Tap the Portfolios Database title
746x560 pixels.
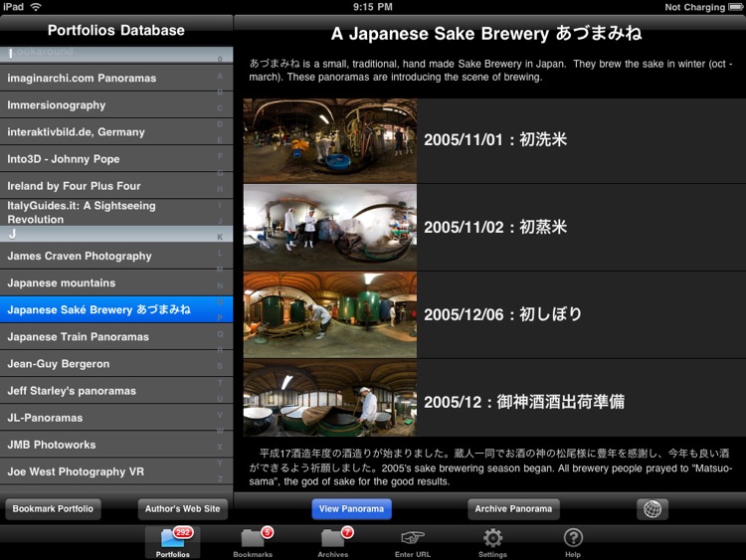coord(116,30)
